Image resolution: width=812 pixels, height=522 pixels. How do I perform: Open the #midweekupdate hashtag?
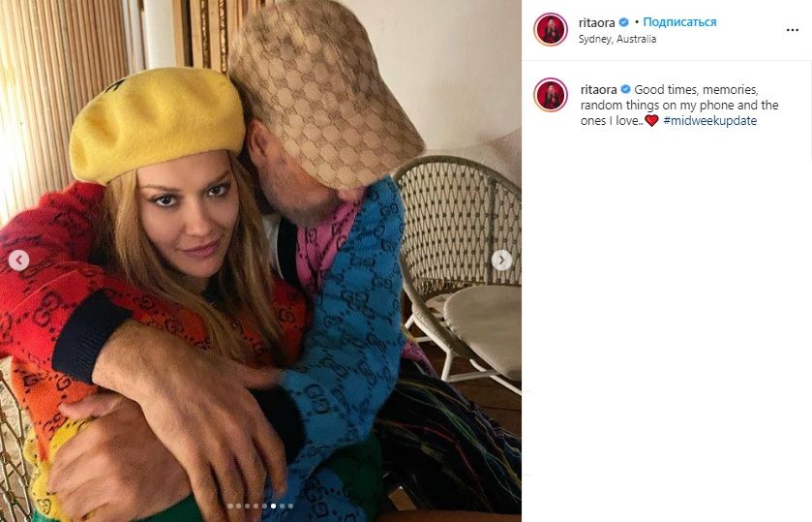tap(710, 121)
